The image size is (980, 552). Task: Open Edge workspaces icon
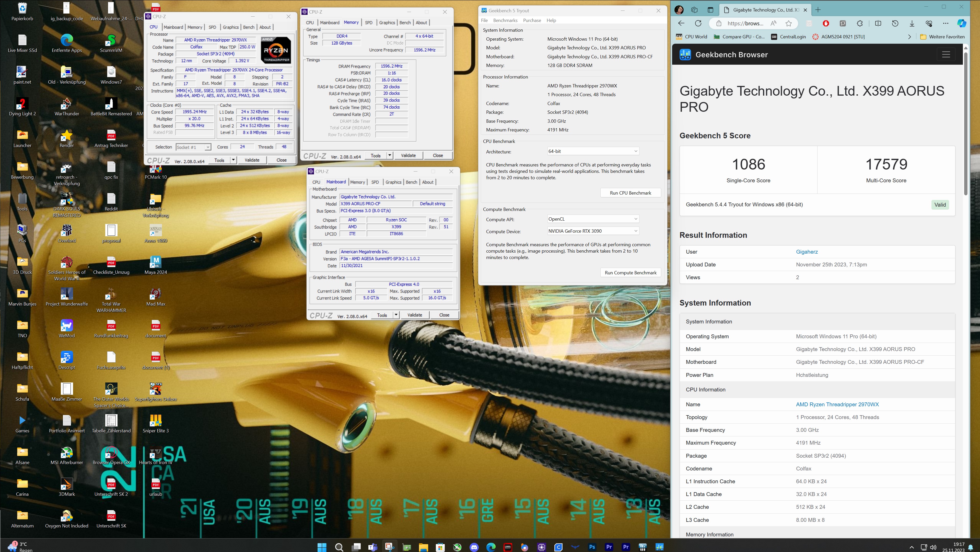pos(694,10)
